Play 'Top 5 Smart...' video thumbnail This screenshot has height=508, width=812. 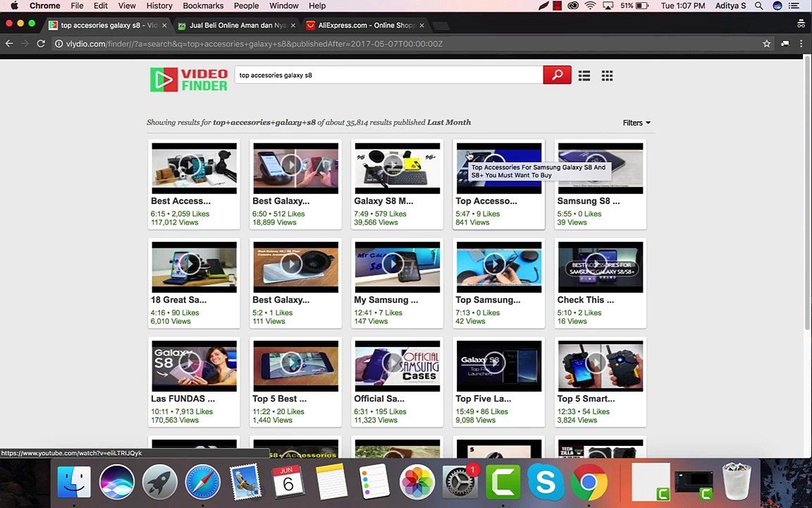point(601,366)
